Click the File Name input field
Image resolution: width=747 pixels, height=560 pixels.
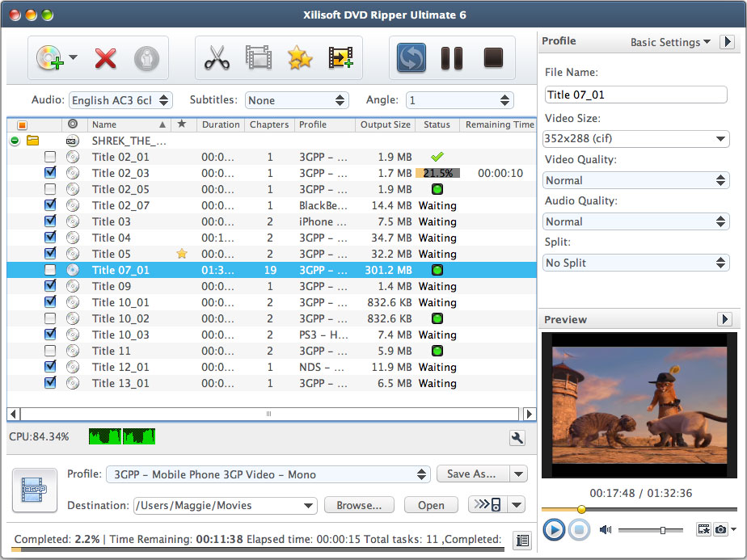(x=635, y=95)
